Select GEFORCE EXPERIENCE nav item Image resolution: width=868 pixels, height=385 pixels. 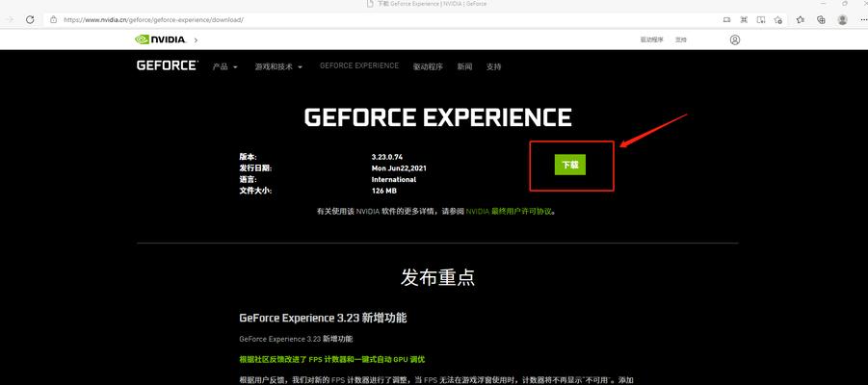click(359, 65)
